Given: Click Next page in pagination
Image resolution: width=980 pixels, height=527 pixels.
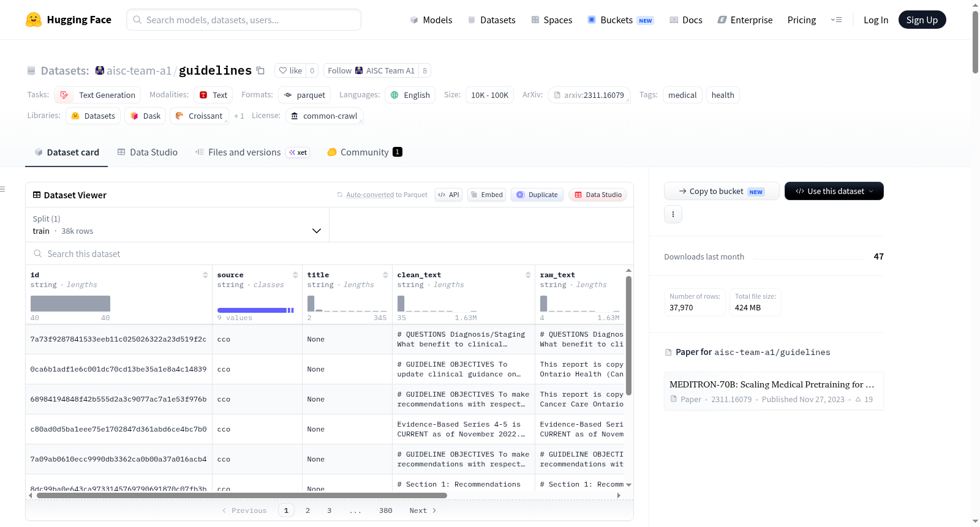Looking at the screenshot, I should (x=423, y=510).
